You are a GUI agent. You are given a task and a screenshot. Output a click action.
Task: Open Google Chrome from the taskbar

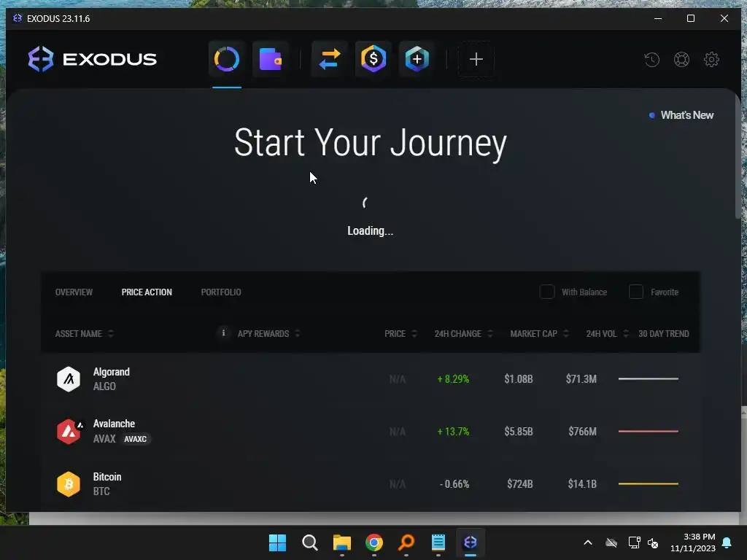point(374,542)
